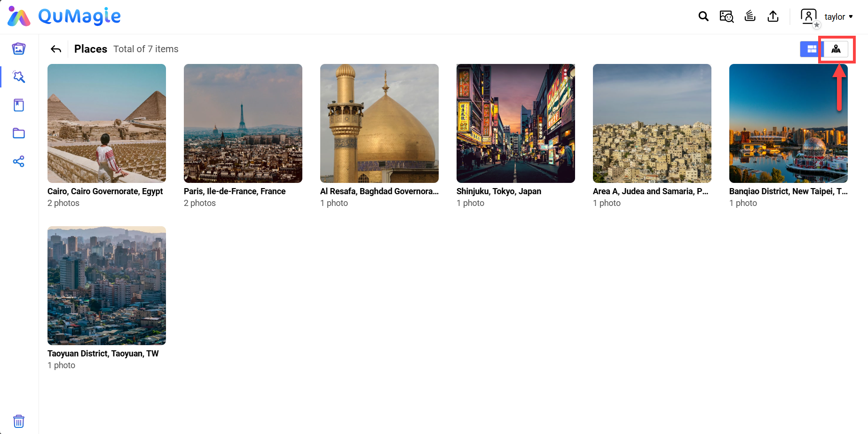The width and height of the screenshot is (868, 434).
Task: Open the background tasks icon
Action: 750,16
